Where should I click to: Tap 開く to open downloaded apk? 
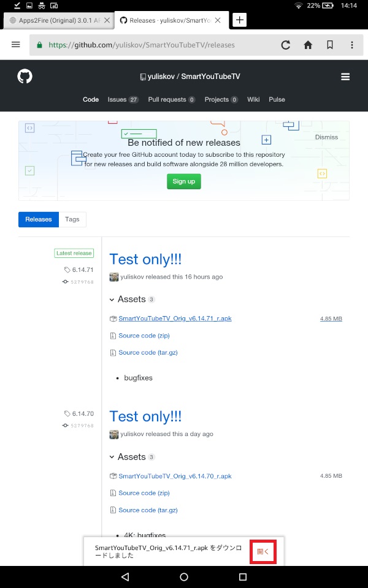click(263, 552)
